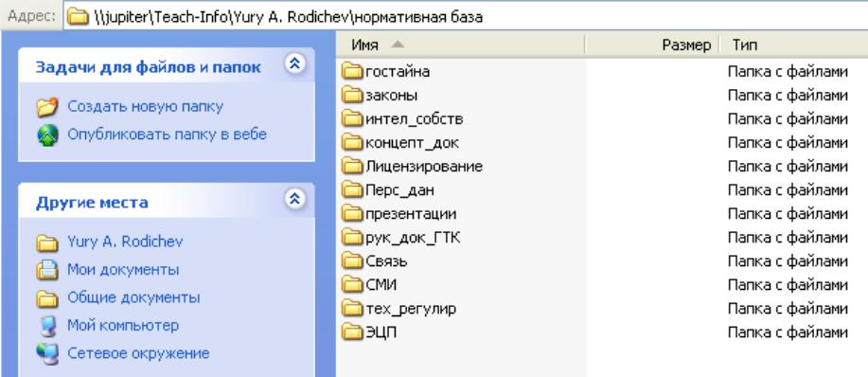
Task: Click the Другие места header title
Action: click(92, 203)
